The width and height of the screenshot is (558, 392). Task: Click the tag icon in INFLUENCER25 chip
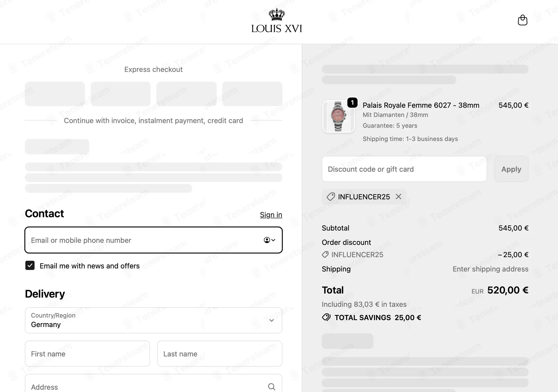330,197
